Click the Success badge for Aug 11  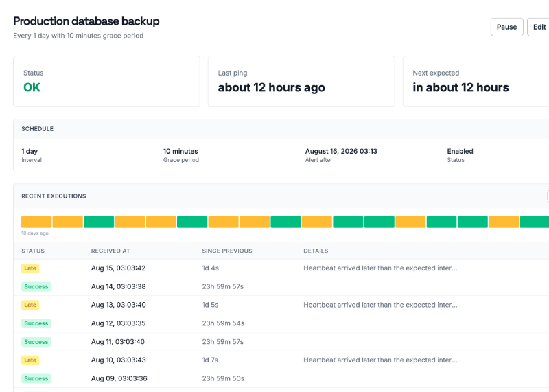pyautogui.click(x=36, y=342)
